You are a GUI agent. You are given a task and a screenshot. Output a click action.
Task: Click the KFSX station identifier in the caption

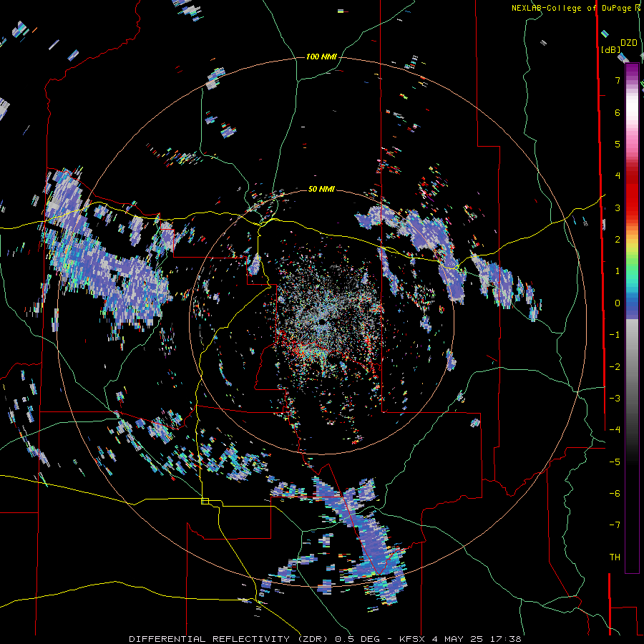point(413,639)
